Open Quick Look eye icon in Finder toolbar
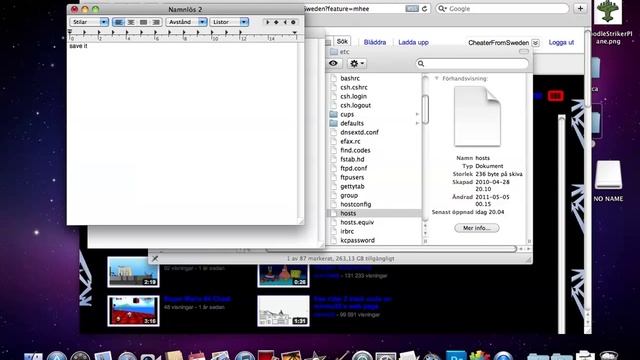 tap(334, 63)
